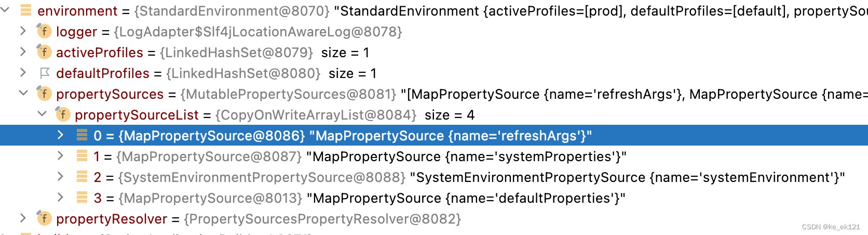Screen dimensions: 868x235
Task: Click the field icon beside propertySources
Action: (x=44, y=94)
